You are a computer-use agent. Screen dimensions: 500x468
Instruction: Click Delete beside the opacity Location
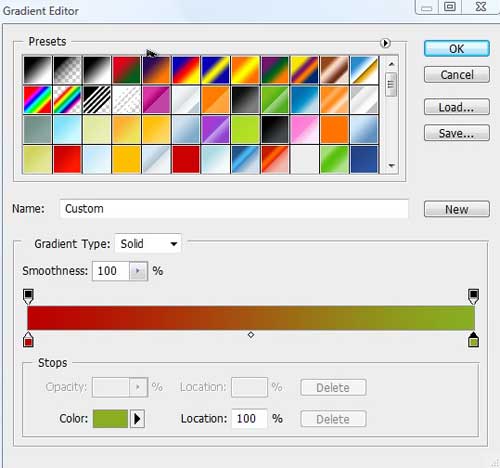(x=333, y=388)
